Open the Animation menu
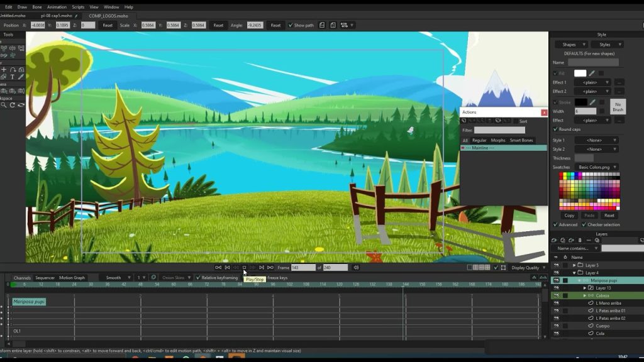The image size is (644, 362). [x=57, y=7]
